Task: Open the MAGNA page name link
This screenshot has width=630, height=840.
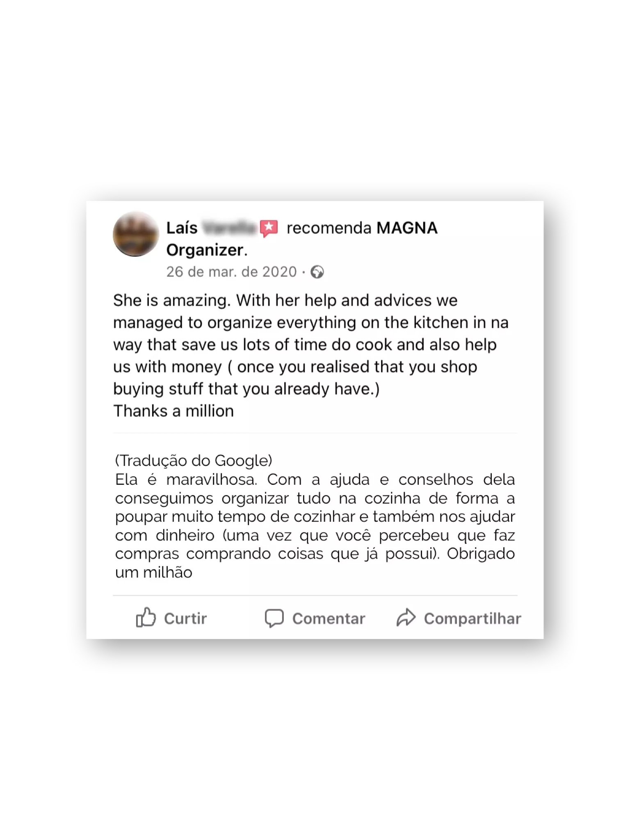Action: click(x=407, y=228)
